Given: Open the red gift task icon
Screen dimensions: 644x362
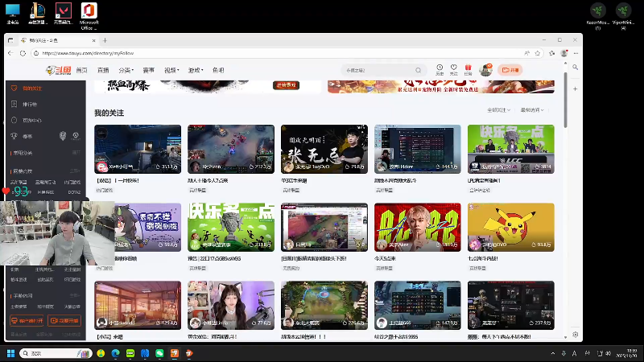Looking at the screenshot, I should click(468, 69).
